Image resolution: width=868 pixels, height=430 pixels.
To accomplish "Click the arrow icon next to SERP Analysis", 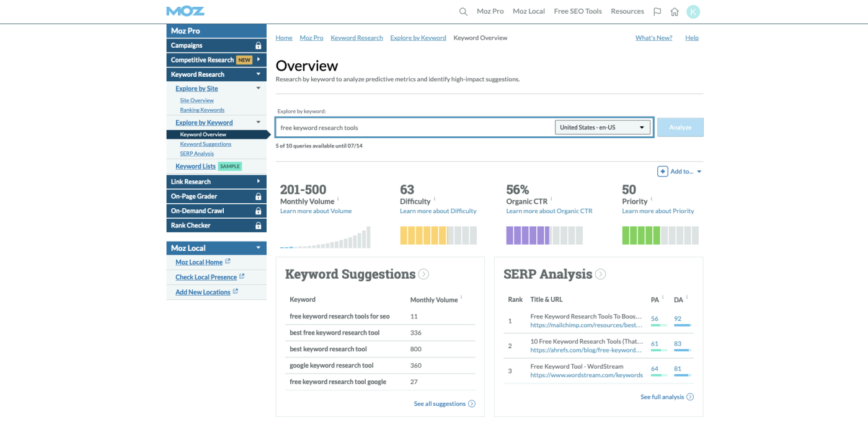I will tap(600, 274).
